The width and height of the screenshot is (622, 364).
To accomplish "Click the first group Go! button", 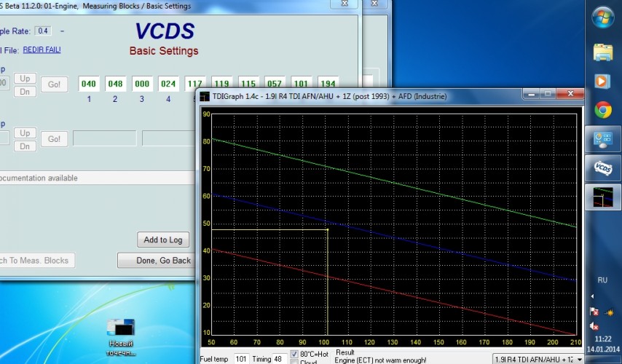I will tap(54, 84).
